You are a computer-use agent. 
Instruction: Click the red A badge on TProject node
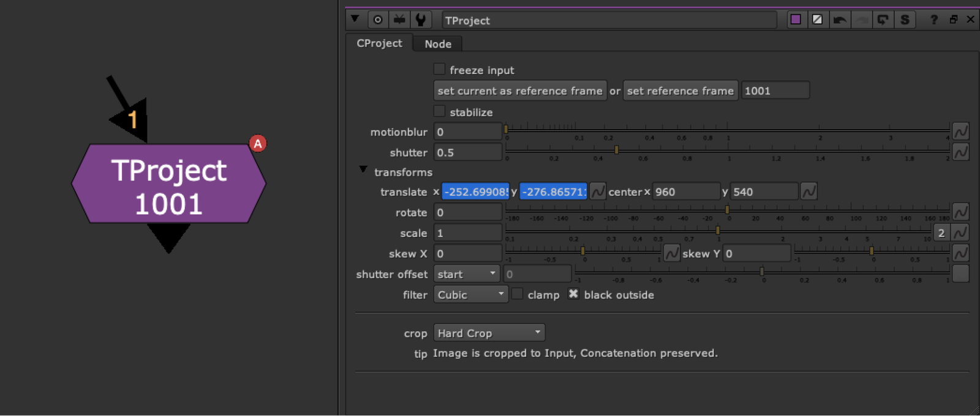tap(258, 144)
